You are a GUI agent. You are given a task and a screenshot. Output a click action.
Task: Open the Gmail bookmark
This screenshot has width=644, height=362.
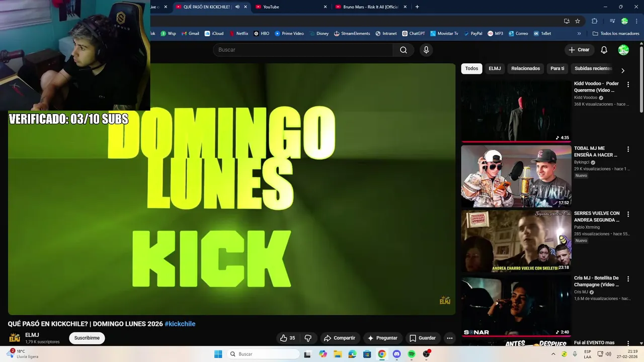tap(190, 34)
